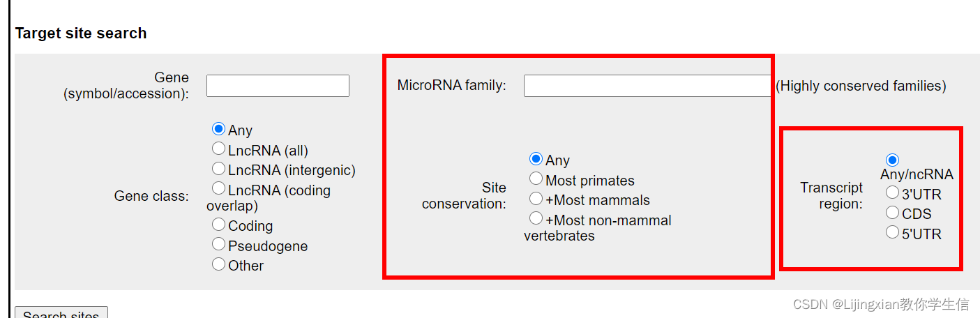Select +Most mammals conservation option
The width and height of the screenshot is (980, 318).
point(536,199)
